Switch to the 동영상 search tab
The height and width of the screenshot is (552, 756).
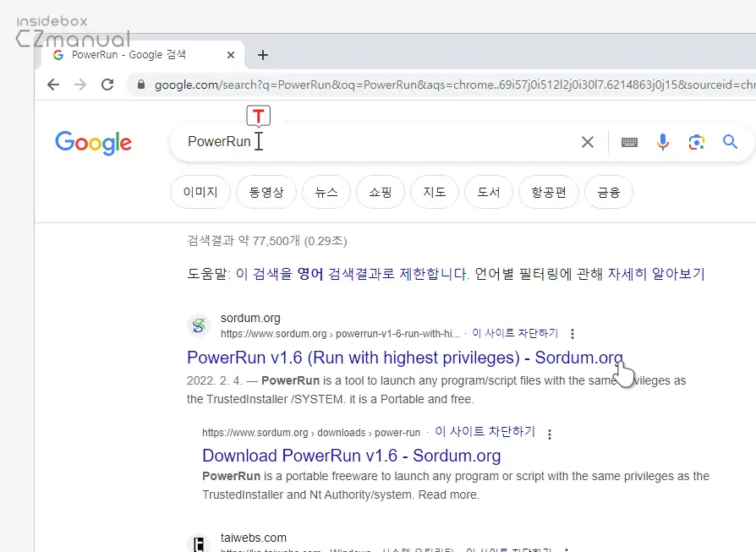click(x=266, y=192)
